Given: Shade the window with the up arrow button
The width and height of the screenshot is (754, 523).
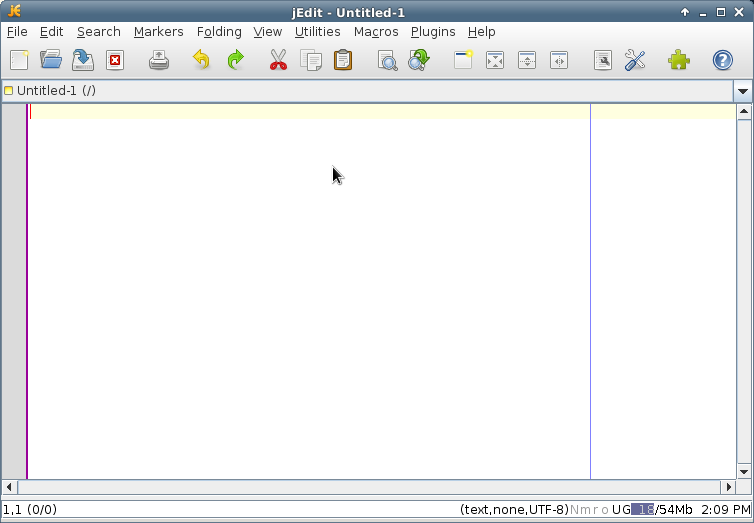Looking at the screenshot, I should 685,12.
